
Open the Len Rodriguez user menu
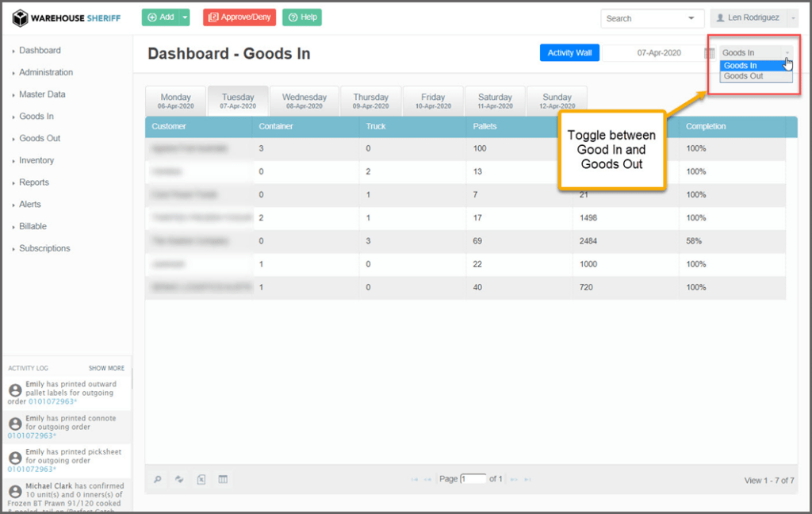tap(753, 17)
